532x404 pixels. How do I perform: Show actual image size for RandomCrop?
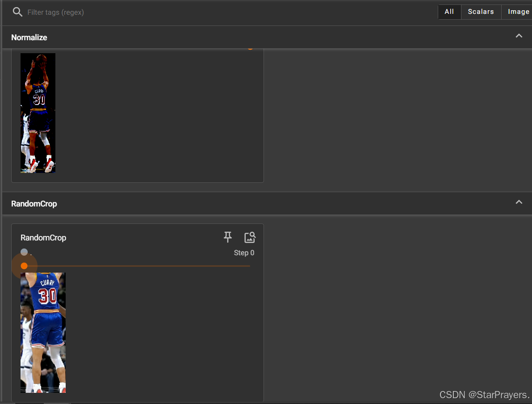pos(250,237)
